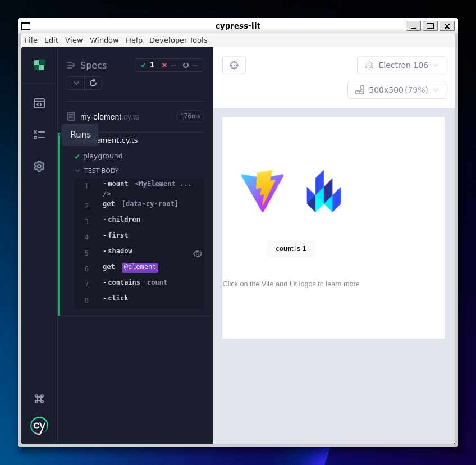Click the 'count is 1' button in the app

[291, 248]
